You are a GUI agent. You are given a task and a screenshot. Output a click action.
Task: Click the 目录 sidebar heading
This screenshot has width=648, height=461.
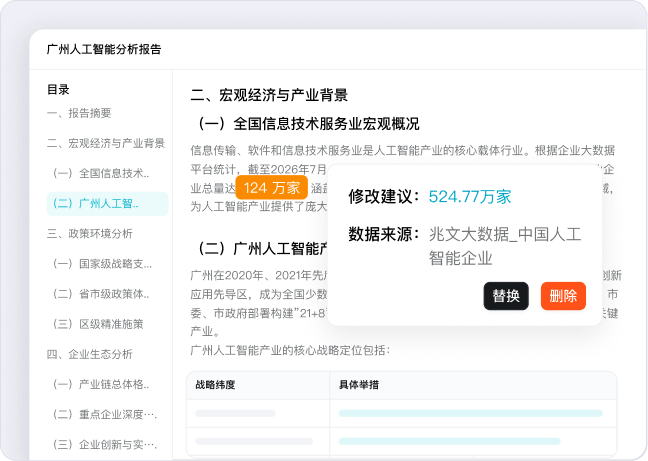[x=58, y=89]
